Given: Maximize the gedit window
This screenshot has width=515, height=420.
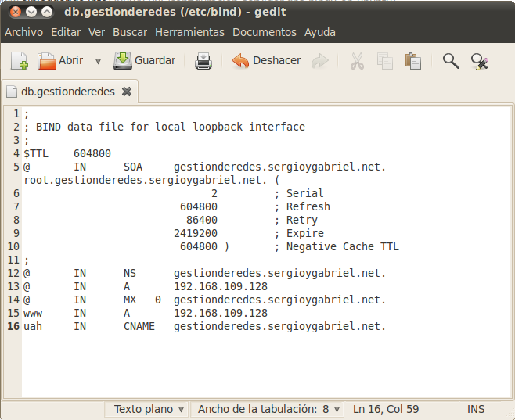Looking at the screenshot, I should click(x=47, y=13).
